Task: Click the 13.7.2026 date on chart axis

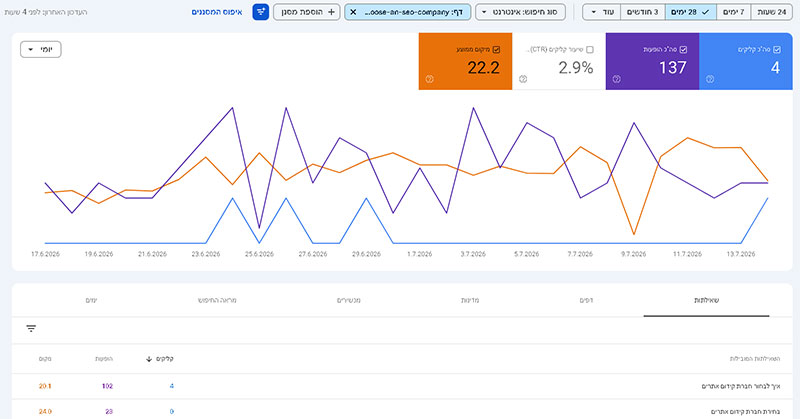Action: [x=741, y=254]
